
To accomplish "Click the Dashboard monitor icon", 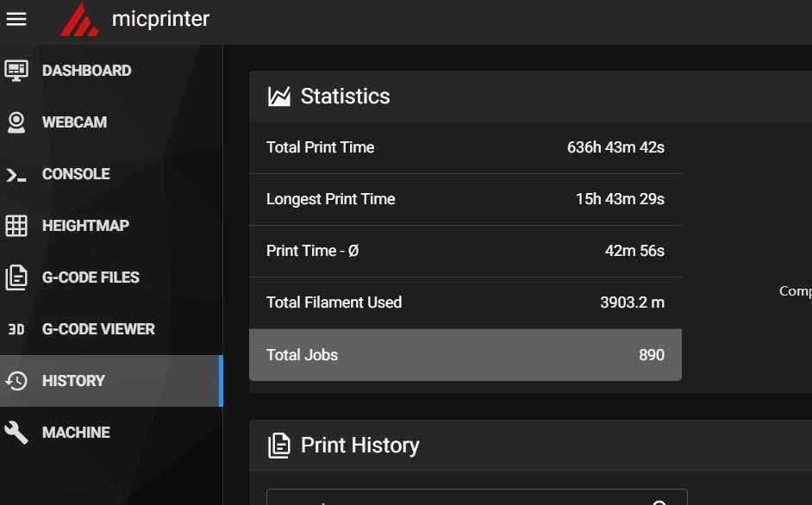I will 16,71.
